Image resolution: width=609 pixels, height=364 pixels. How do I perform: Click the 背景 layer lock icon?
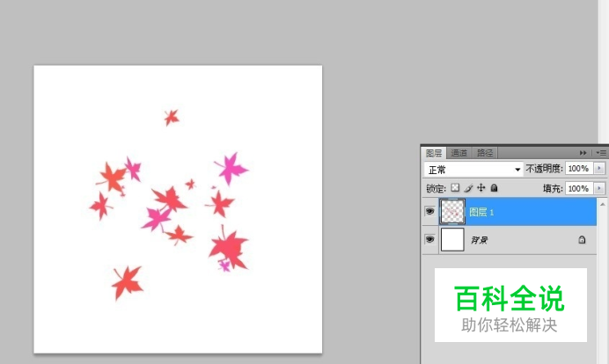click(x=582, y=239)
